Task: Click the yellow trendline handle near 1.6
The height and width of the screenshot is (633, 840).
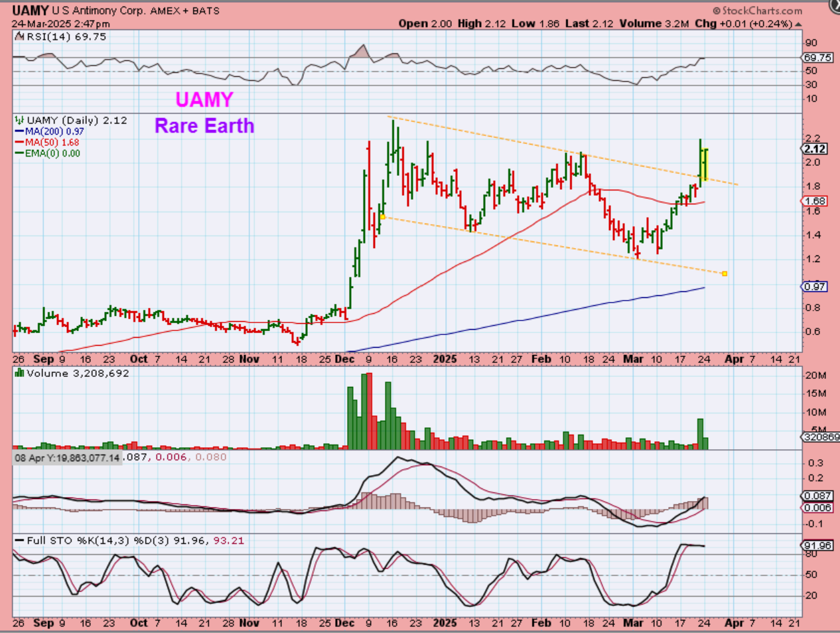Action: tap(382, 217)
